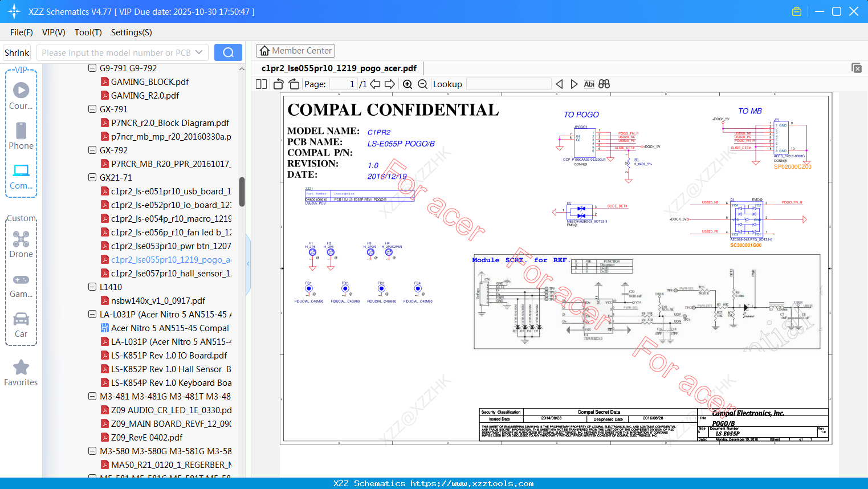Open the Car category

(21, 324)
